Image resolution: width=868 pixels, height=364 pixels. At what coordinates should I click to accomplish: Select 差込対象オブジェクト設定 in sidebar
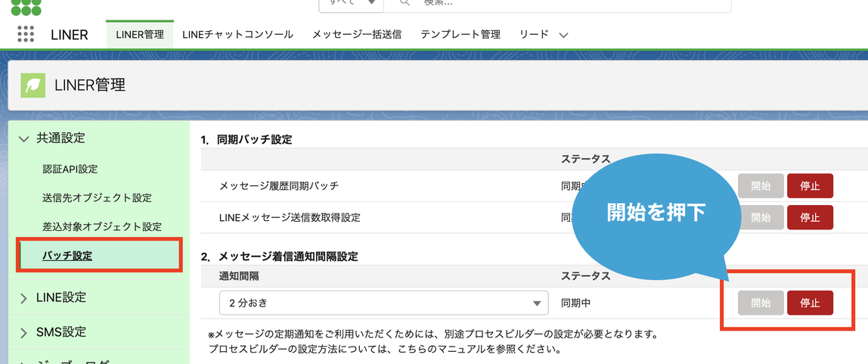click(x=102, y=226)
